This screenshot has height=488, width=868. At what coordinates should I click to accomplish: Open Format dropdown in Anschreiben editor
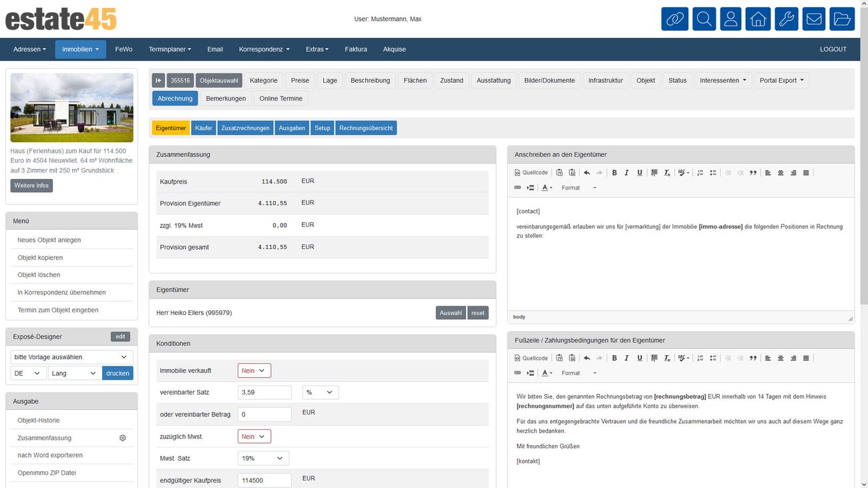point(578,188)
